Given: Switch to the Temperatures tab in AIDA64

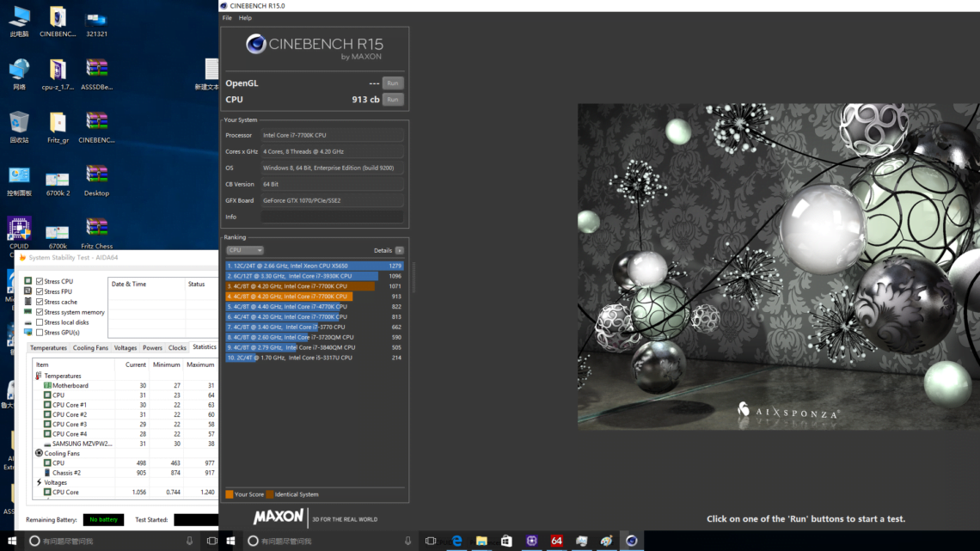Looking at the screenshot, I should coord(48,348).
